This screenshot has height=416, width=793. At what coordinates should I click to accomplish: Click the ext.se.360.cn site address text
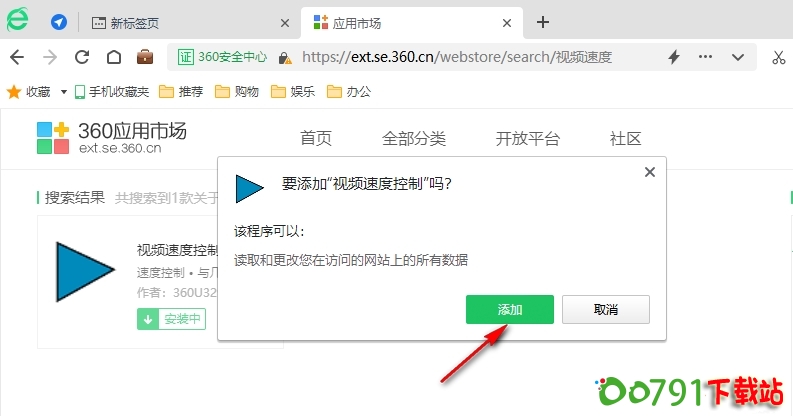(x=120, y=148)
